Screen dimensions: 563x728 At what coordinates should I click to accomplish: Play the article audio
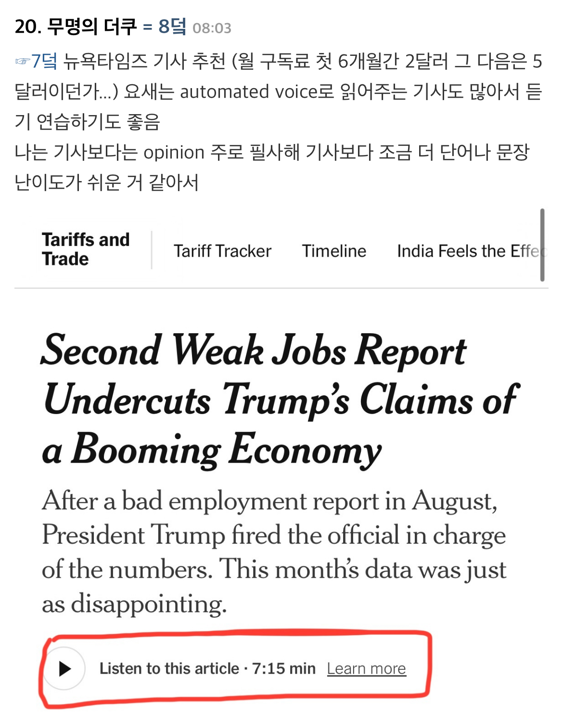[x=64, y=668]
